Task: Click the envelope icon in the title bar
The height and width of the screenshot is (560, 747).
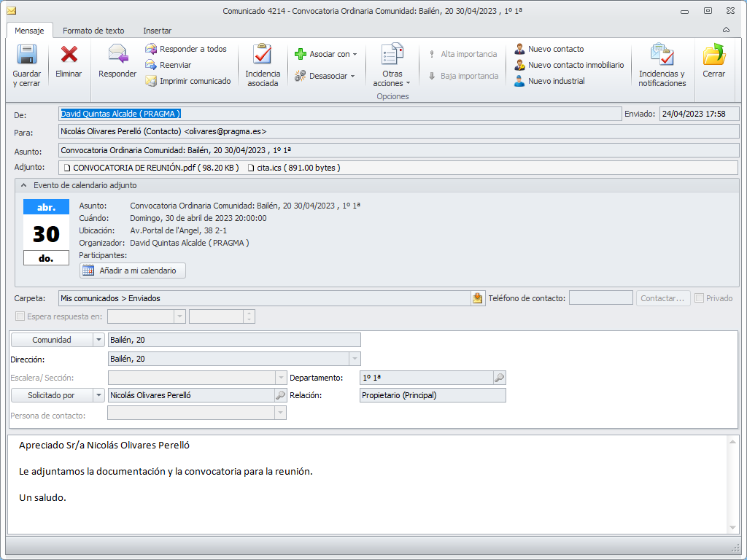Action: 11,10
